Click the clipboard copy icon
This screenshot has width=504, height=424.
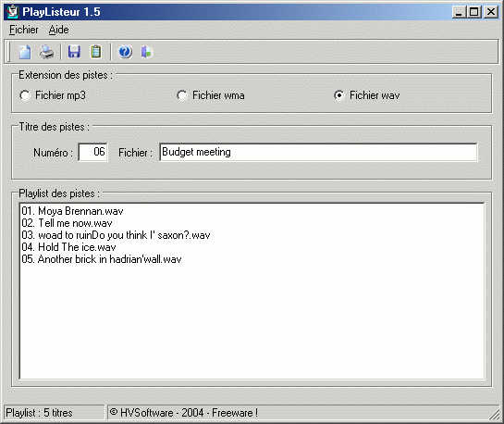point(96,52)
